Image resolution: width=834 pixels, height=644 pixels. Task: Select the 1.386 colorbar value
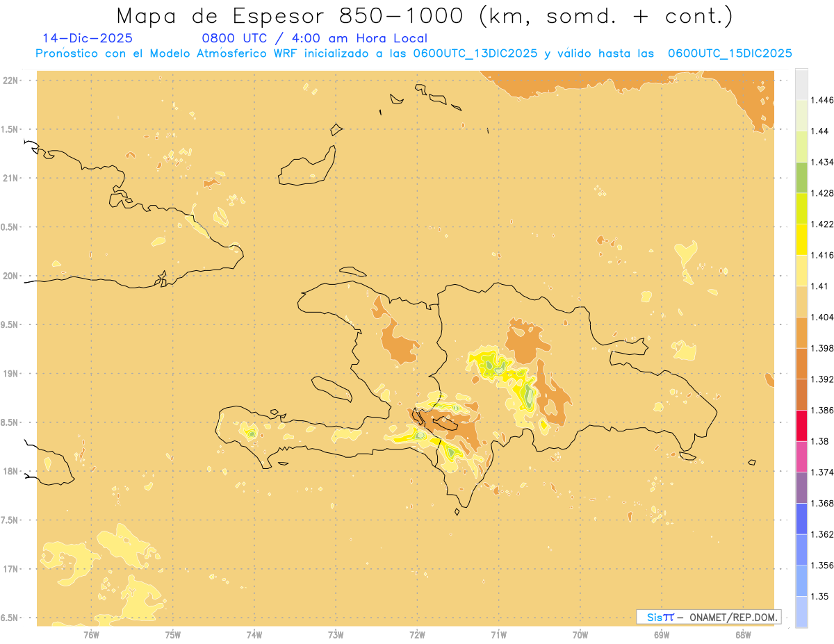pyautogui.click(x=821, y=410)
